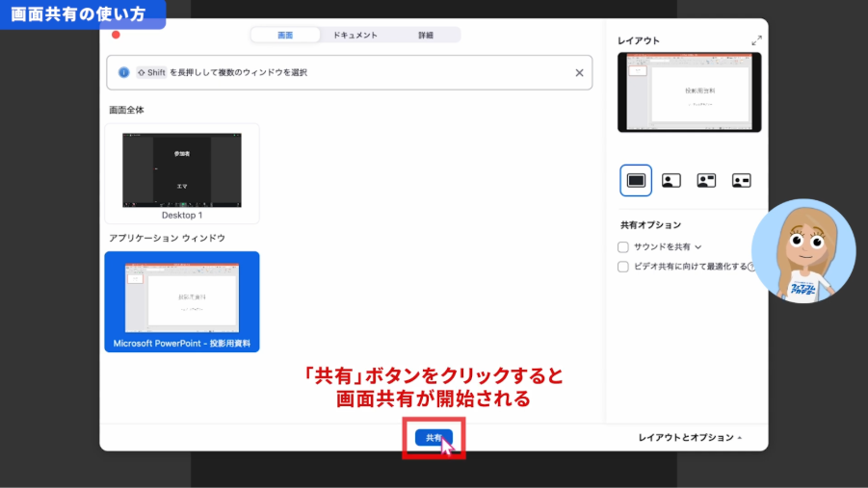Select the Desktop 1 screen thumbnail
The height and width of the screenshot is (488, 868).
tap(182, 172)
